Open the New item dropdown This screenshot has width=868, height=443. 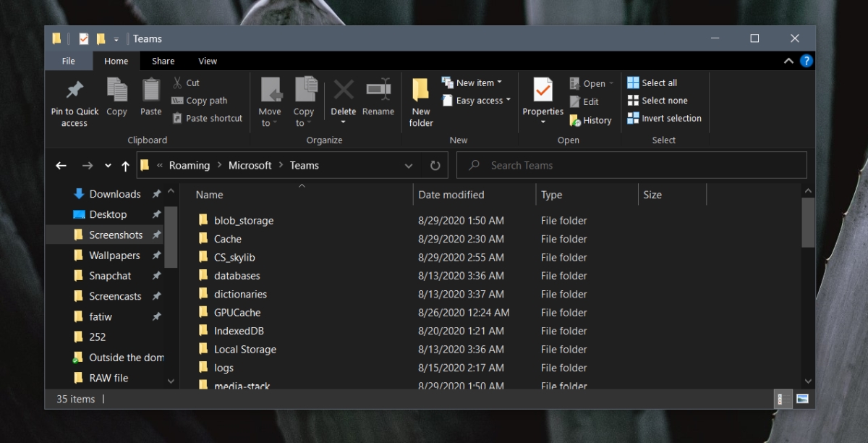(x=474, y=82)
